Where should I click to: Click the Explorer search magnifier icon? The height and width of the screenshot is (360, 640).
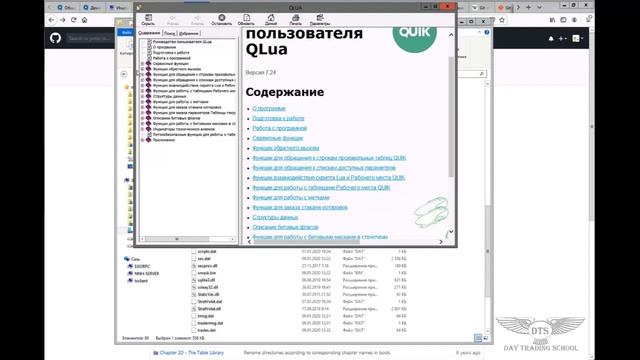click(x=482, y=74)
